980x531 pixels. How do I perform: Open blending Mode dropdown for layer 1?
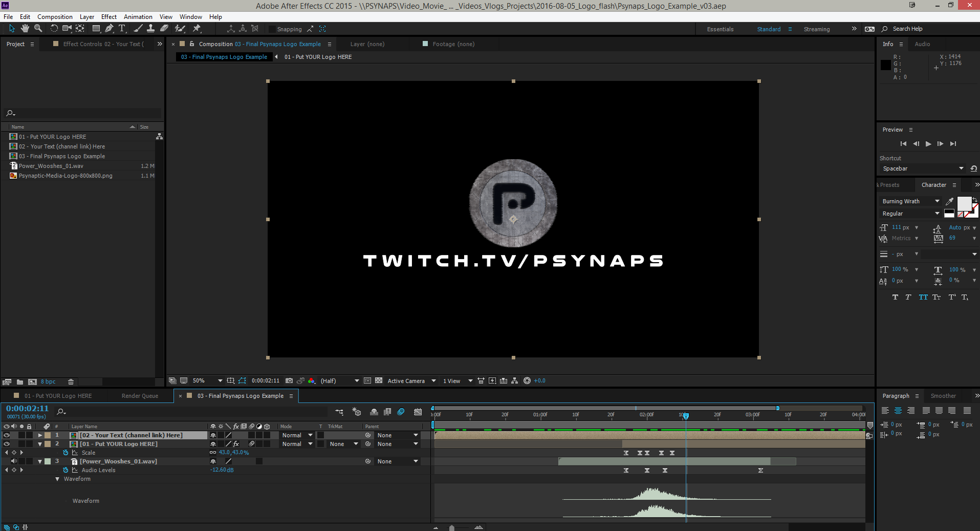297,435
